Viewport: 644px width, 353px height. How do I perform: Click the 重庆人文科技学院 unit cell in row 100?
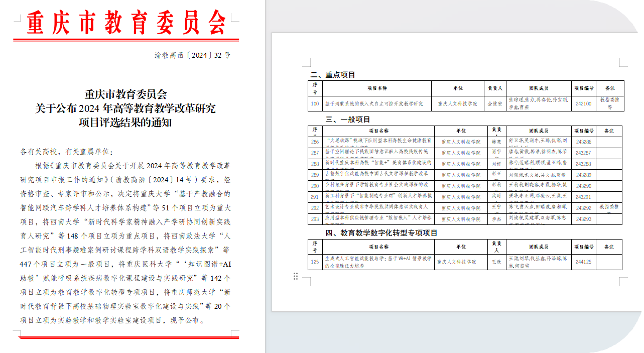[457, 104]
